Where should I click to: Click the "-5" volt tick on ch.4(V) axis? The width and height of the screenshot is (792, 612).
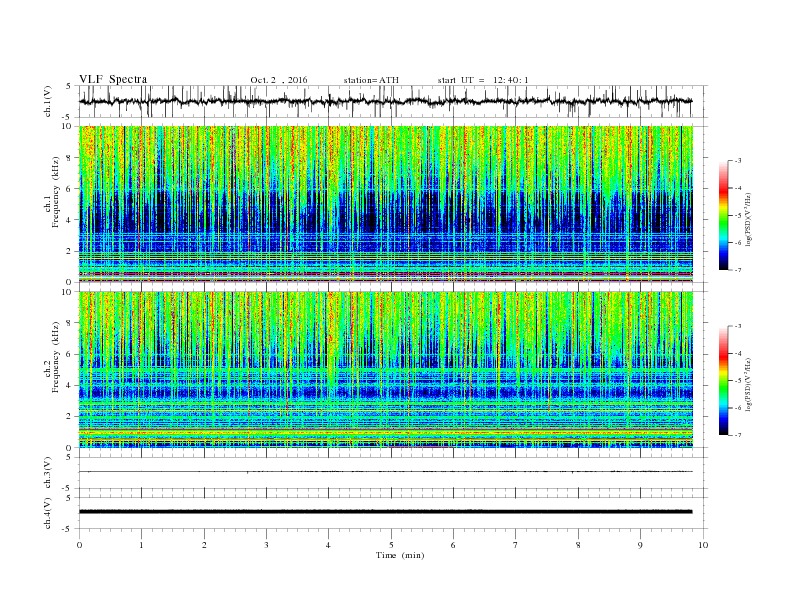click(x=68, y=529)
